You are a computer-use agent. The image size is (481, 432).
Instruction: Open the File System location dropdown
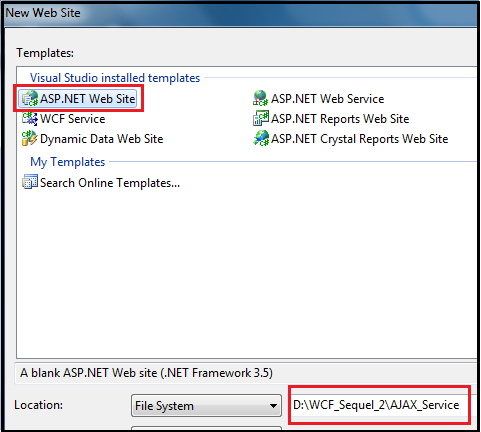(x=206, y=406)
